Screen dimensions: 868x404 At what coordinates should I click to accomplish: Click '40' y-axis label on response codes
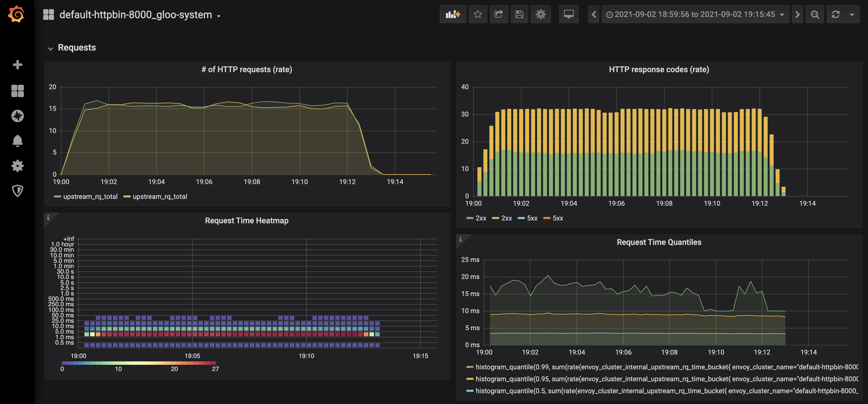click(465, 87)
